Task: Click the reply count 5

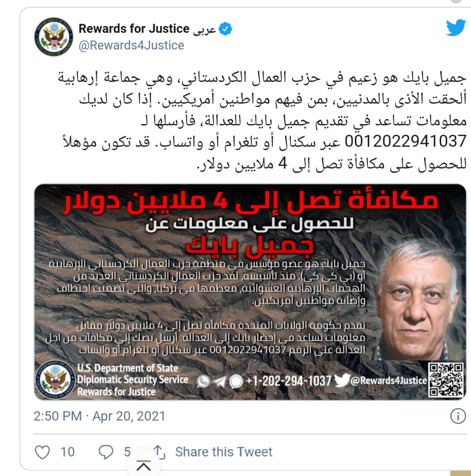Action: click(x=127, y=452)
